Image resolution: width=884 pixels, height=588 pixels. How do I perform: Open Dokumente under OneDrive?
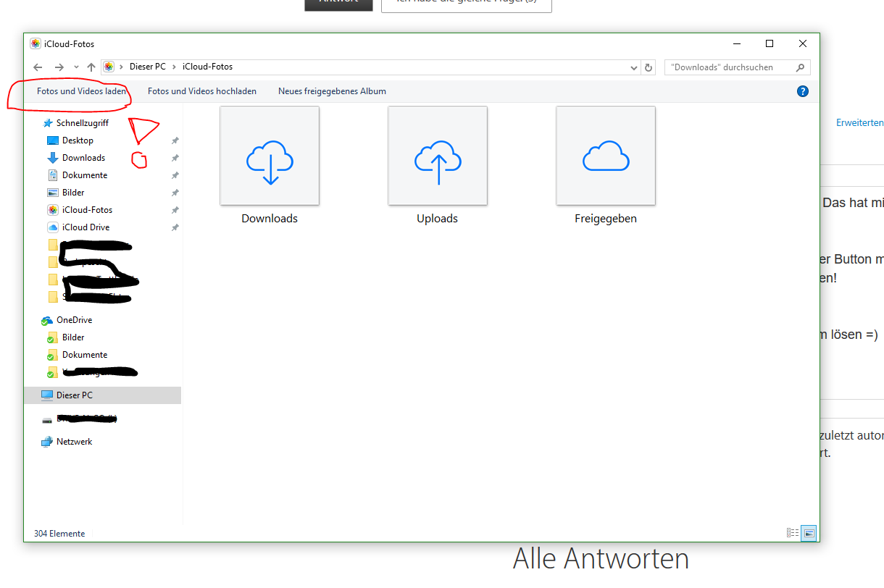click(85, 355)
